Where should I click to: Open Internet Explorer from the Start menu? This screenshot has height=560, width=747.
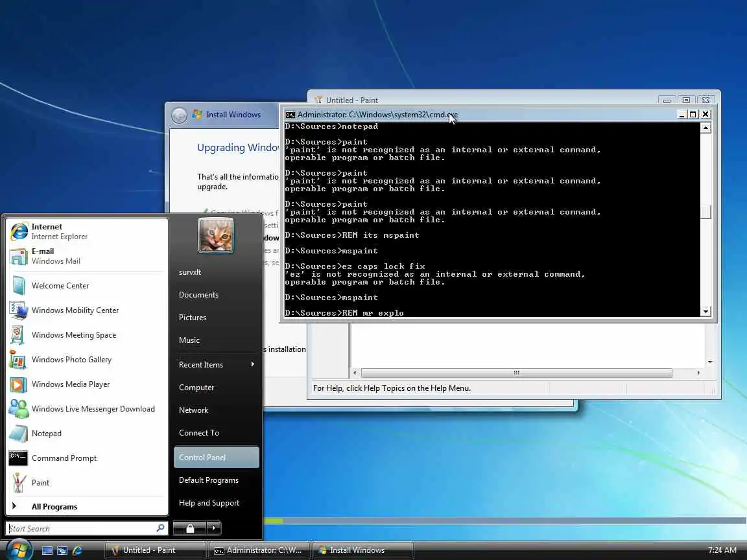87,231
